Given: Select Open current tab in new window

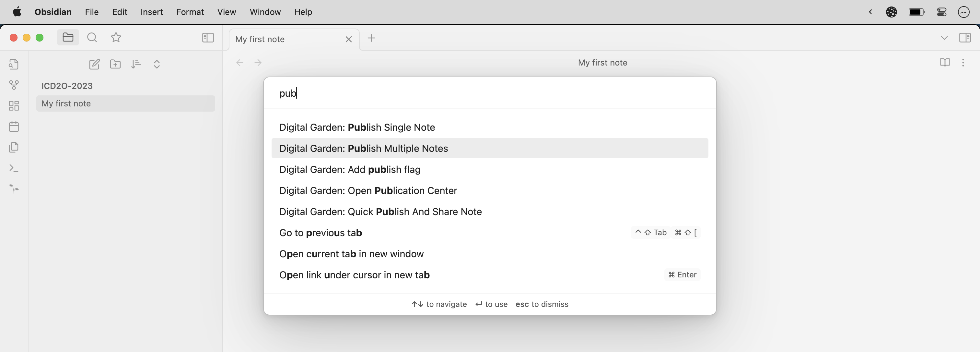Looking at the screenshot, I should (x=490, y=254).
